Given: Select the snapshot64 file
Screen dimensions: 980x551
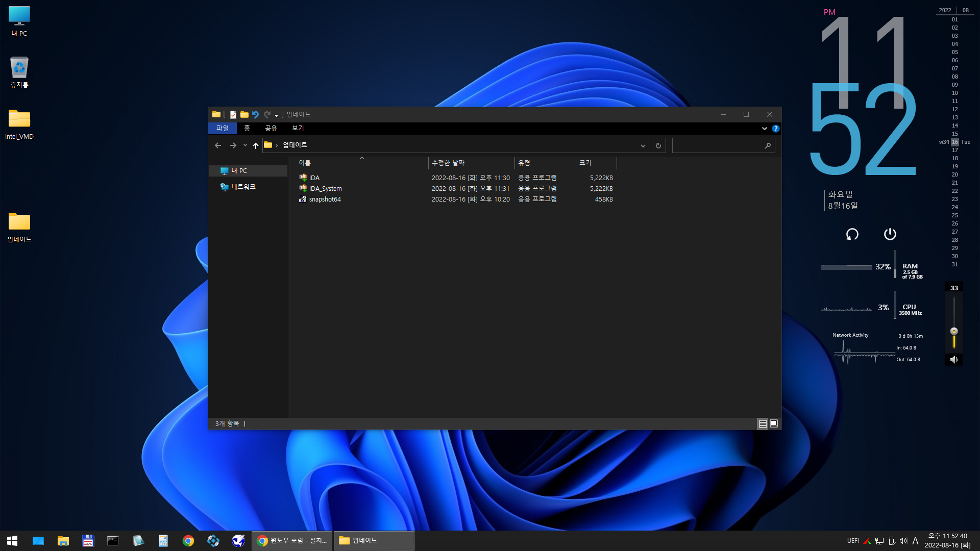Looking at the screenshot, I should click(456, 199).
